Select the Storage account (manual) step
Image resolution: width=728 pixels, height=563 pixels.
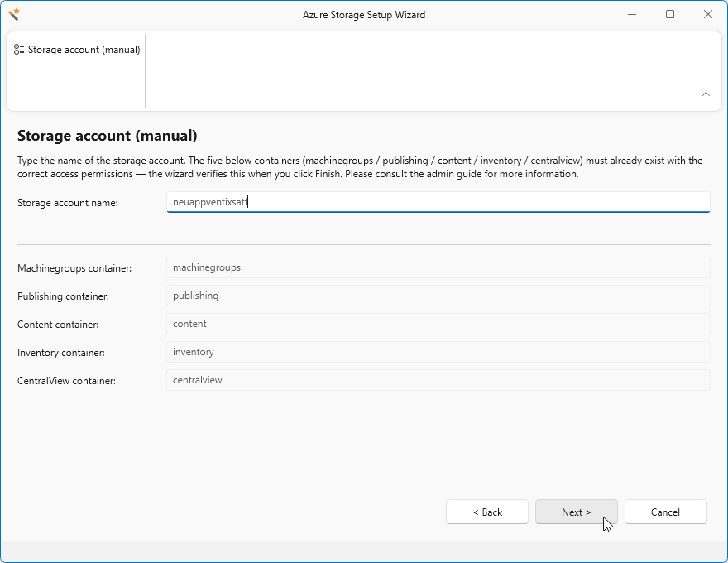pos(77,49)
